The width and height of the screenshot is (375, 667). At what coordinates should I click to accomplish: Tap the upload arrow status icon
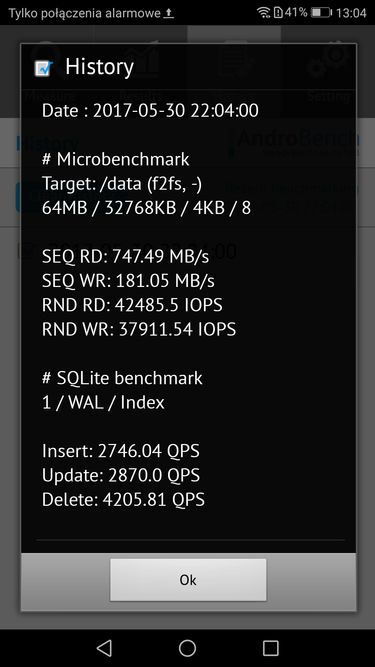pos(169,13)
